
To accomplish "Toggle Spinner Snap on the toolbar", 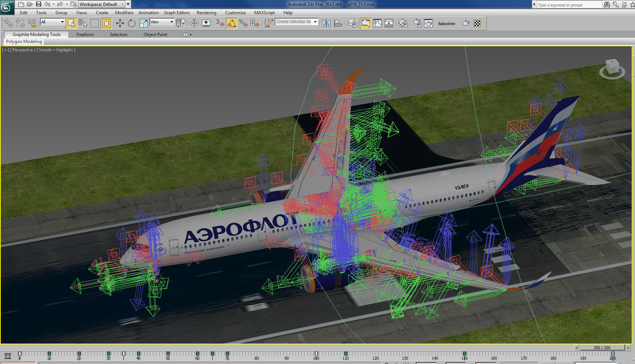I will coord(255,23).
